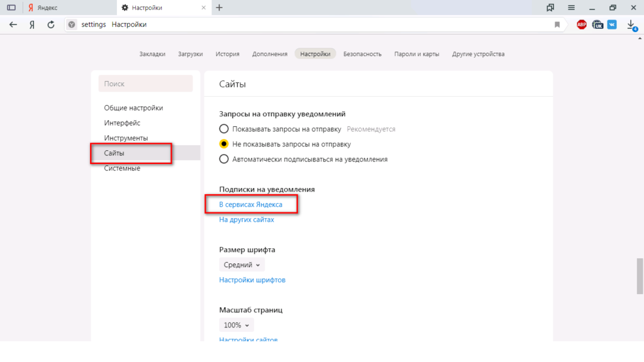Open the browser hamburger menu
The height and width of the screenshot is (362, 644).
click(x=571, y=8)
